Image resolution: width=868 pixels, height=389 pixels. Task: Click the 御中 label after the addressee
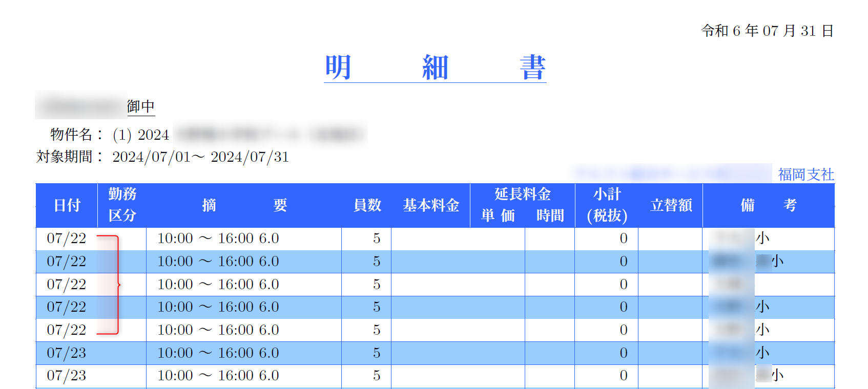pyautogui.click(x=141, y=106)
